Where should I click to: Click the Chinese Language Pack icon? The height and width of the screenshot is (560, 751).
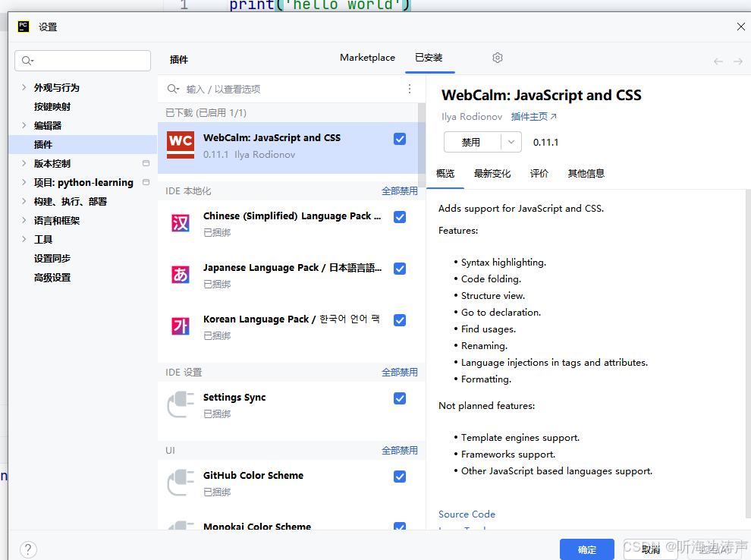point(181,223)
